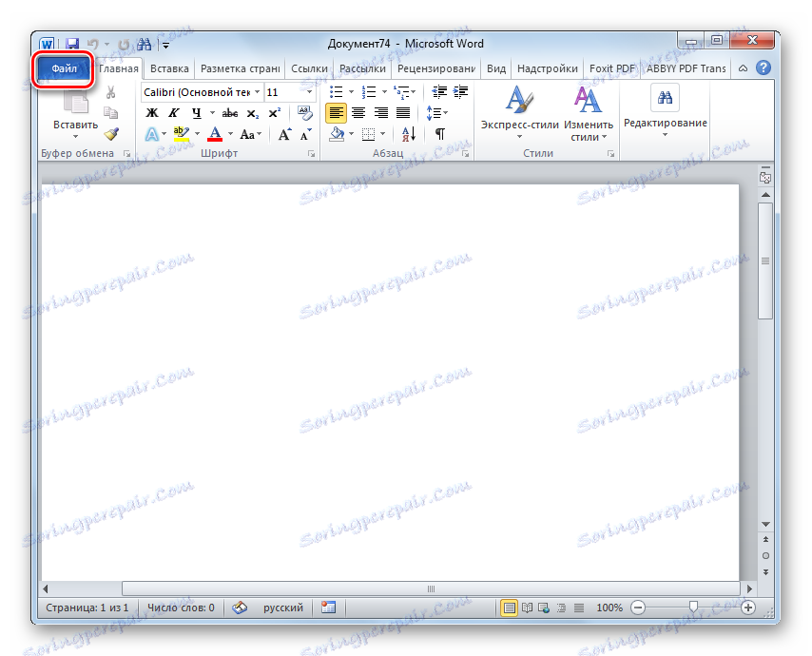
Task: Increase font size with the larger A button
Action: click(x=284, y=135)
